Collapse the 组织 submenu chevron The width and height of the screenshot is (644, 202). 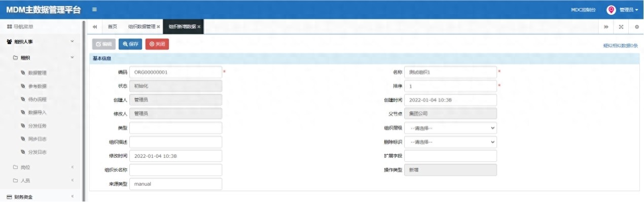pyautogui.click(x=72, y=58)
